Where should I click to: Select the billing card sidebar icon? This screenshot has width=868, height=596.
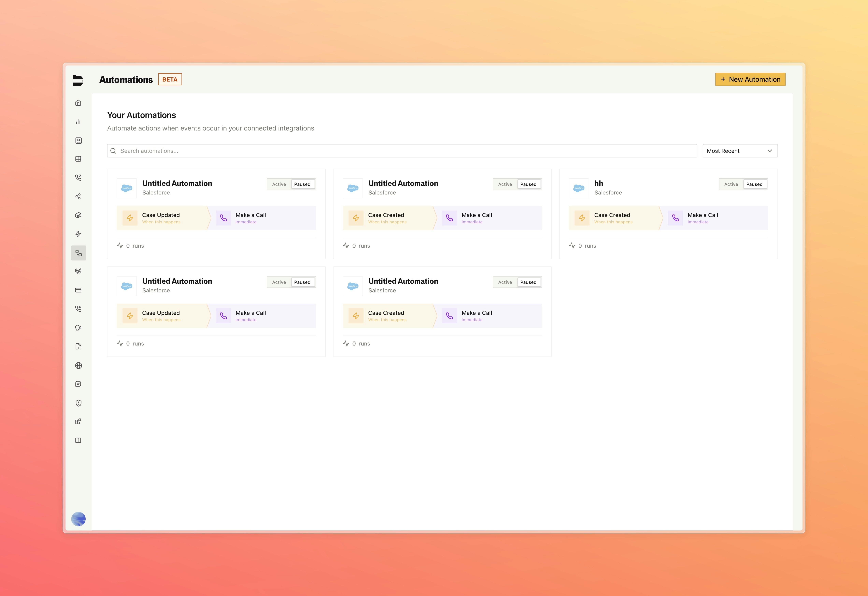point(78,290)
